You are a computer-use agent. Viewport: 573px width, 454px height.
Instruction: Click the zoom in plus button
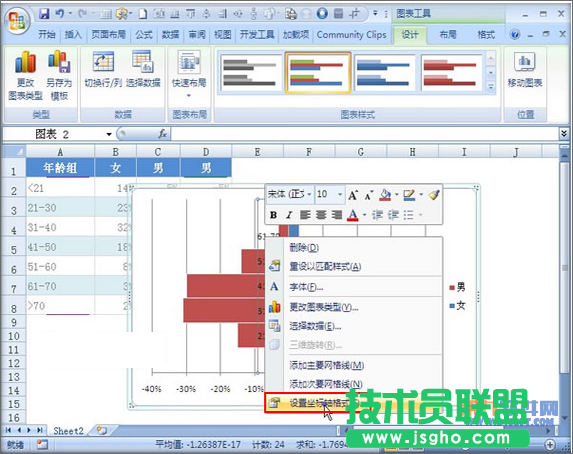pos(550,444)
